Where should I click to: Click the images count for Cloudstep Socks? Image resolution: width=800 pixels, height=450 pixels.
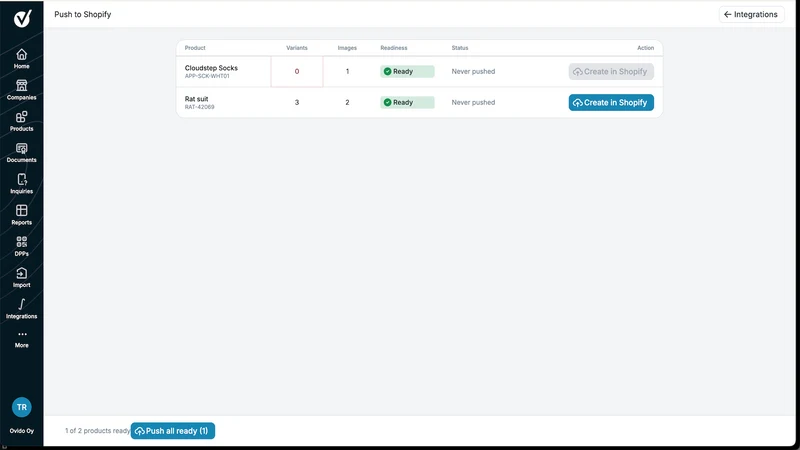pyautogui.click(x=347, y=71)
